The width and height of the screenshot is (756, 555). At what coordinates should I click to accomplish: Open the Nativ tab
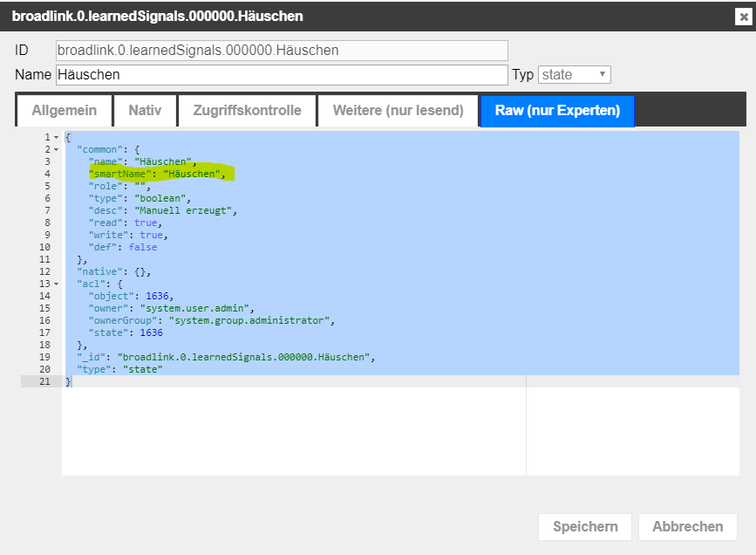click(145, 111)
